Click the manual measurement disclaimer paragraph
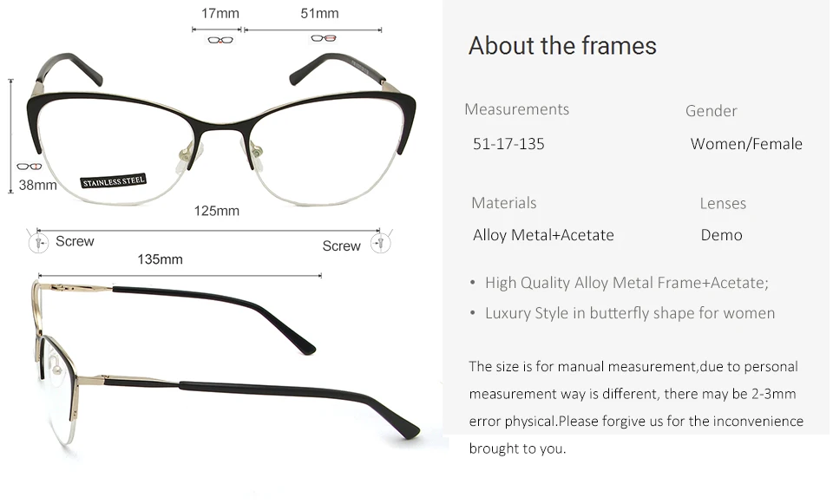 coord(636,408)
